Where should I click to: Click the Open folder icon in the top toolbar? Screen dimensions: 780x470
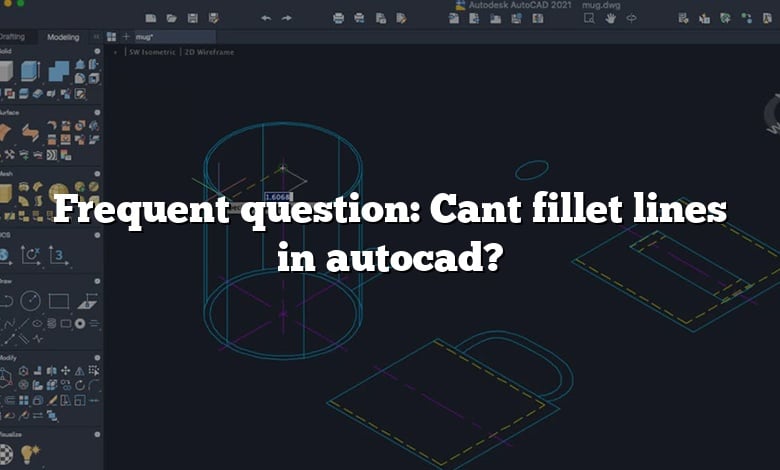[172, 18]
